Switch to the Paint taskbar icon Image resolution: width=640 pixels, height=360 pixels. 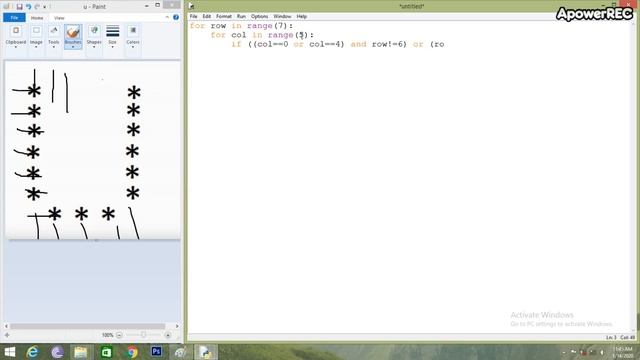[180, 352]
